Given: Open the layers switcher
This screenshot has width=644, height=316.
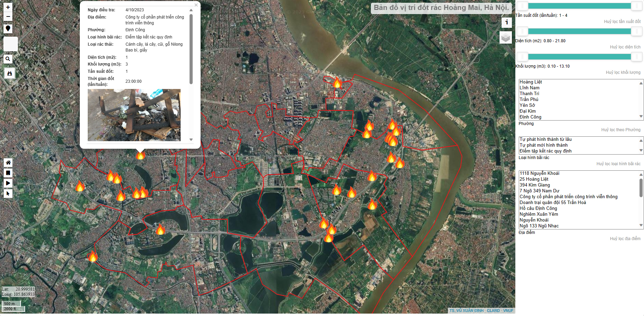Looking at the screenshot, I should pos(505,37).
